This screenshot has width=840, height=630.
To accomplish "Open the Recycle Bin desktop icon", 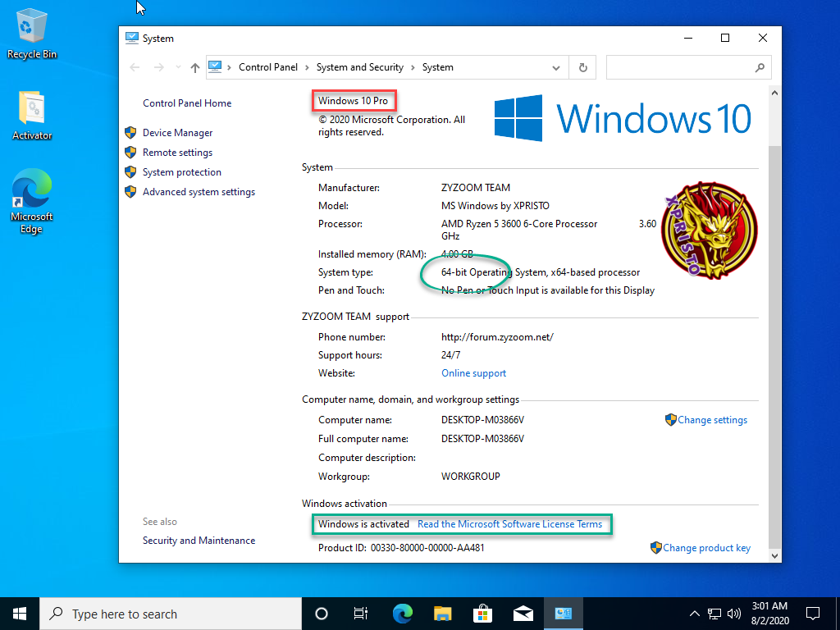I will [32, 34].
